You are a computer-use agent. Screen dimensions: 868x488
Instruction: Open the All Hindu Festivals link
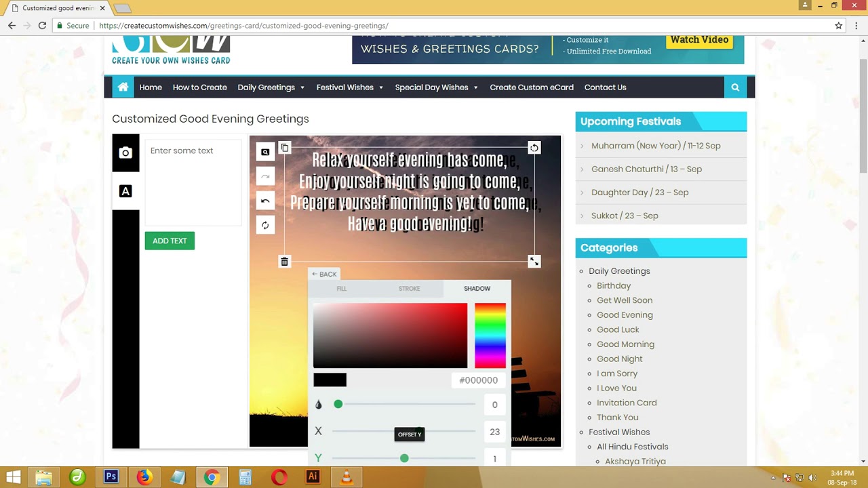[633, 447]
